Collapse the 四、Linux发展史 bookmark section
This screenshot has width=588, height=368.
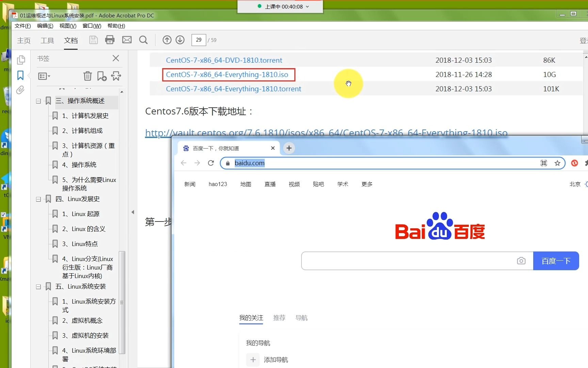[x=38, y=199]
